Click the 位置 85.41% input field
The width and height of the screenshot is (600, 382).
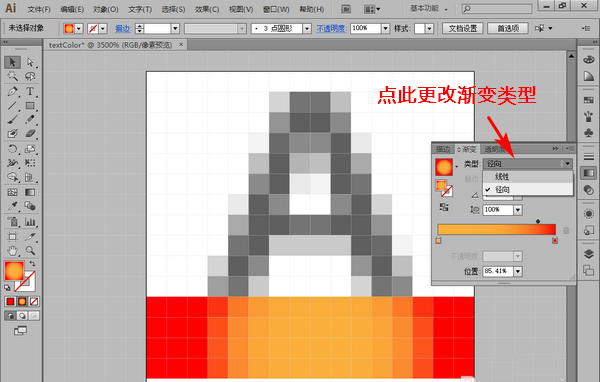click(498, 271)
